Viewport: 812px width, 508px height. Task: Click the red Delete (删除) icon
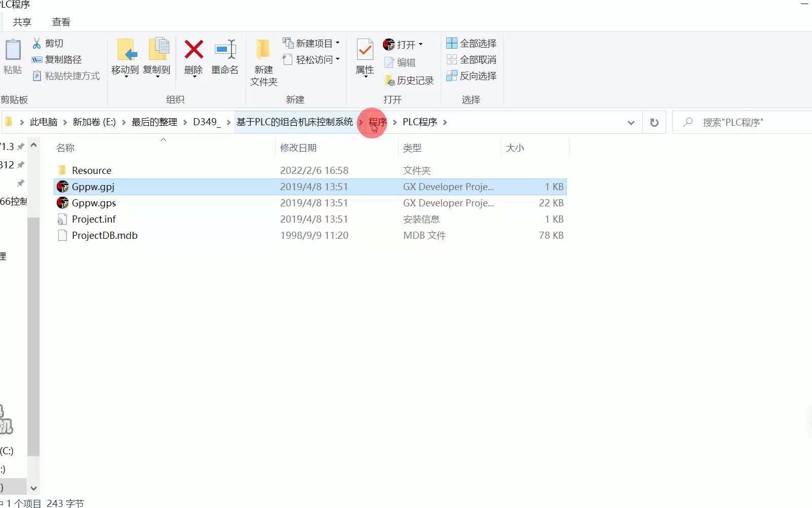[x=194, y=50]
